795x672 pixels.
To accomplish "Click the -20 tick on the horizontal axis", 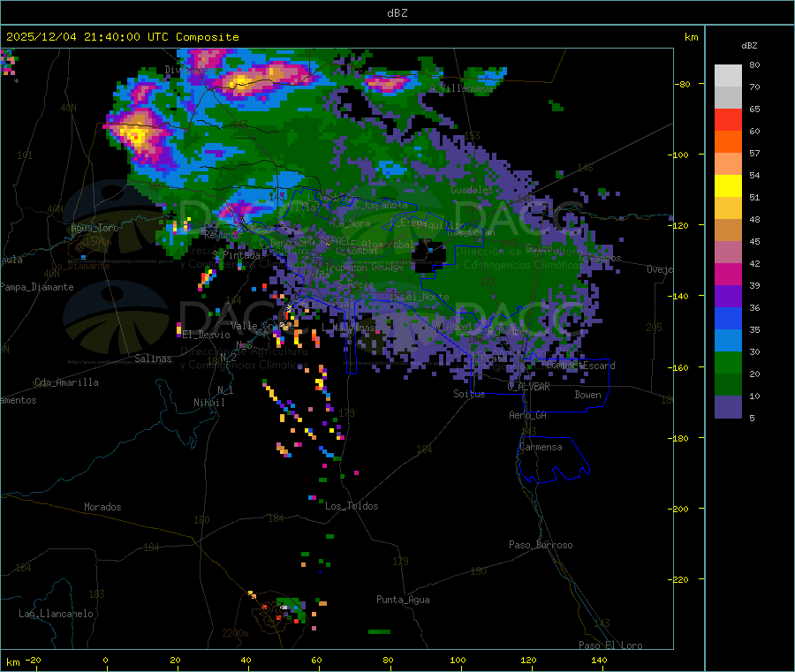I will click(33, 660).
